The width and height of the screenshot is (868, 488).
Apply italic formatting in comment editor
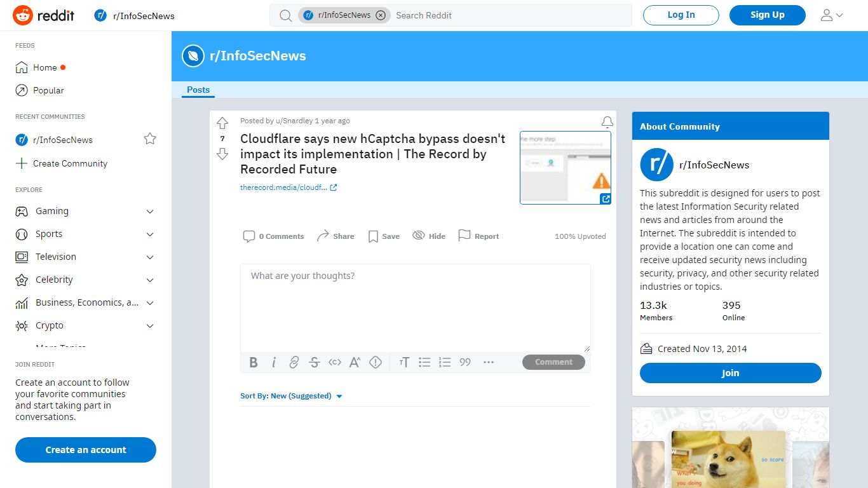coord(274,362)
